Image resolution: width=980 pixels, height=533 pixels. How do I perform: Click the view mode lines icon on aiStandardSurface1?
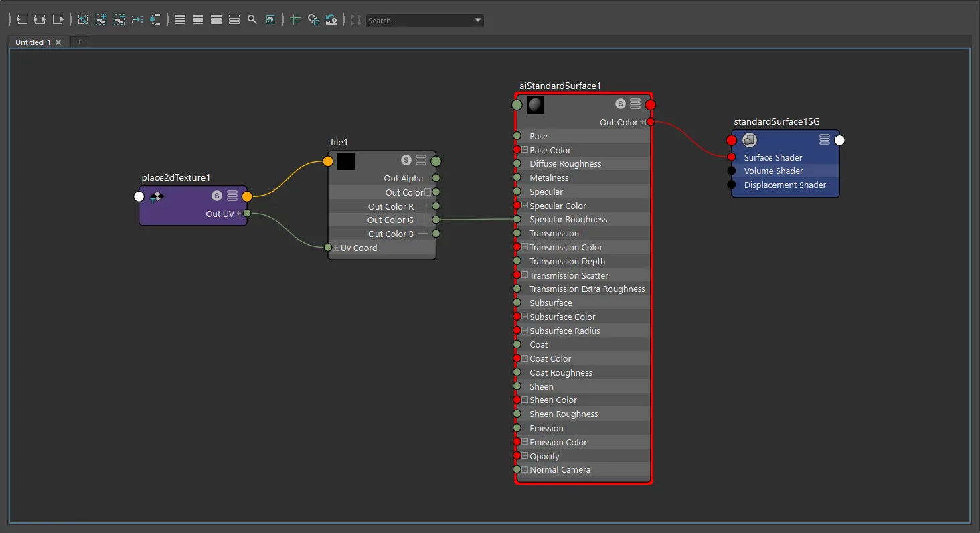point(635,104)
